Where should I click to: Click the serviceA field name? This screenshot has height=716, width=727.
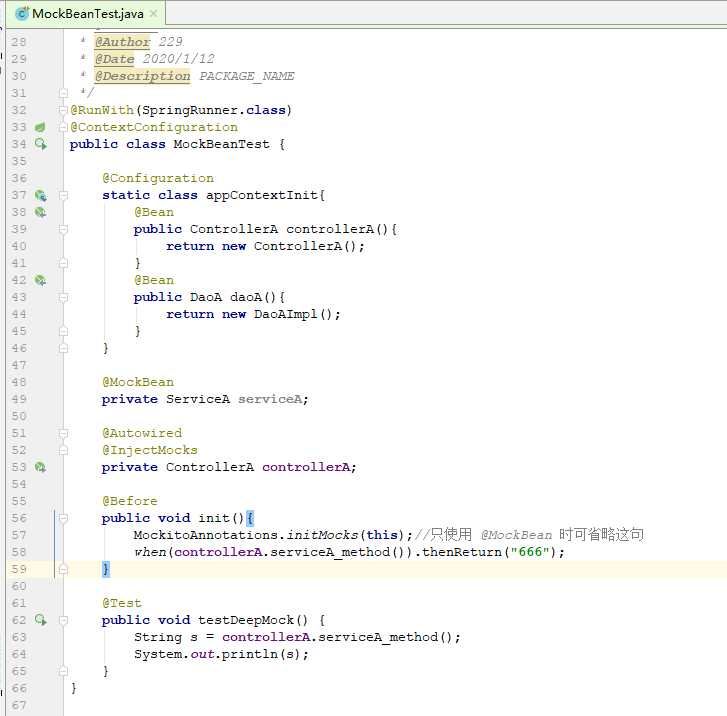click(x=270, y=399)
